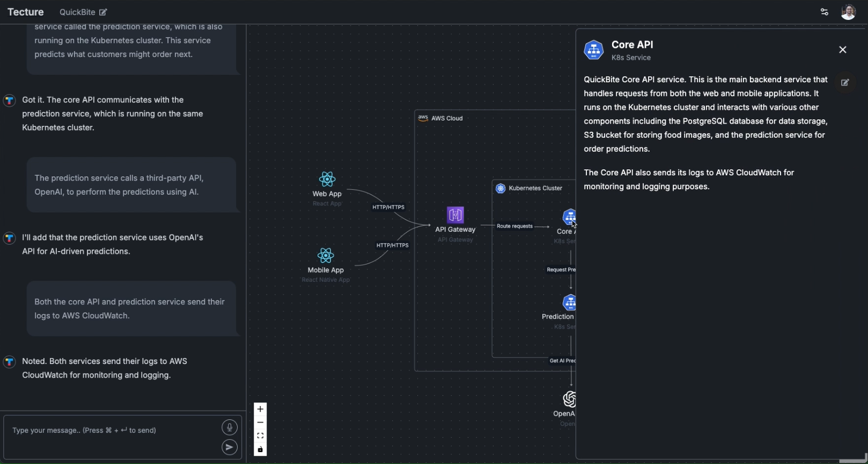Viewport: 868px width, 464px height.
Task: Click the assistant avatar beside 'Got it' reply
Action: click(10, 100)
